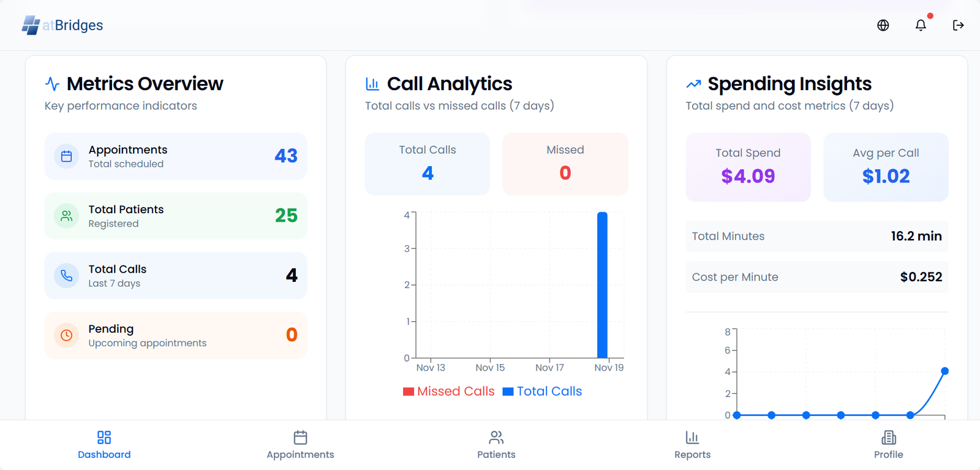Select the Avg per Call card
This screenshot has height=470, width=980.
(x=886, y=167)
